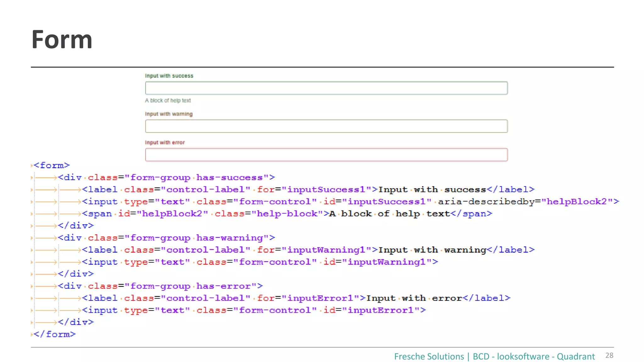Click the inputError1 input code line
This screenshot has height=362, width=644.
253,310
